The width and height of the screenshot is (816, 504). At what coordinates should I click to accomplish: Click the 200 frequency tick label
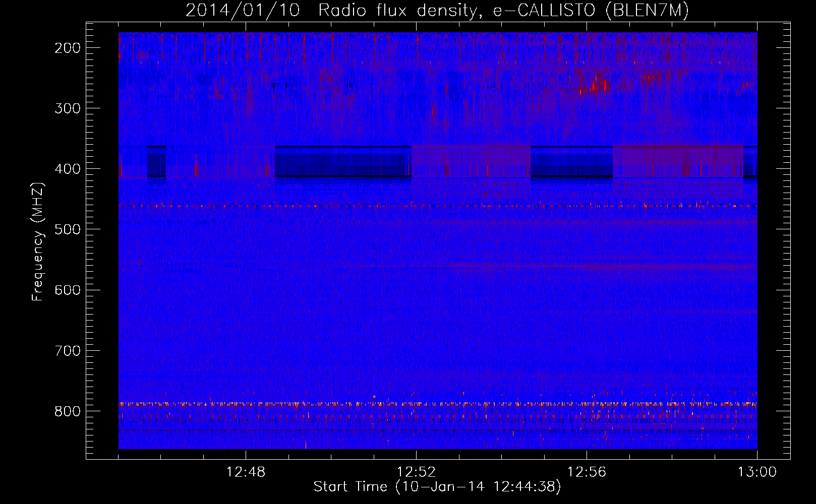(x=68, y=48)
